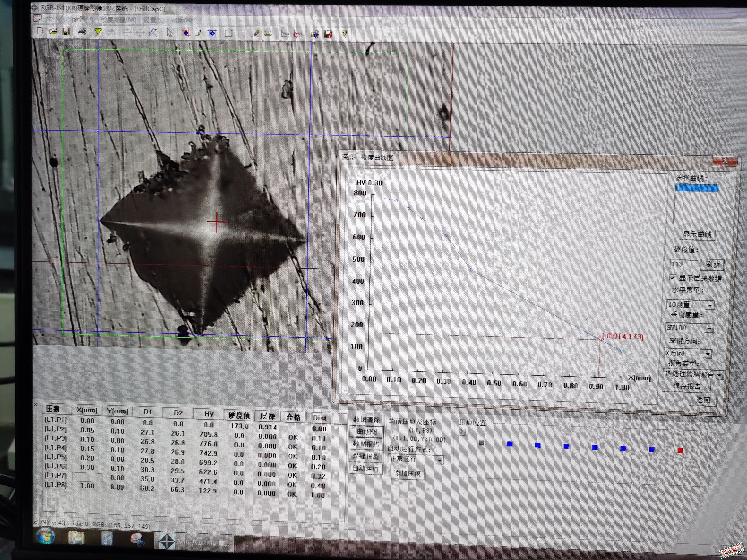Open the 查看(V) menu
Screen dimensions: 747x560
[x=83, y=20]
